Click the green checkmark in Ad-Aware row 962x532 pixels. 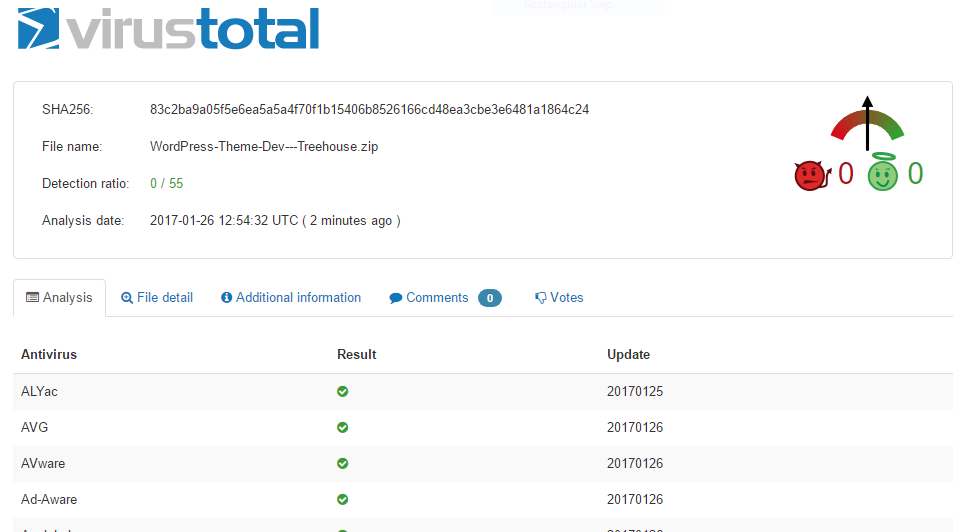coord(342,499)
